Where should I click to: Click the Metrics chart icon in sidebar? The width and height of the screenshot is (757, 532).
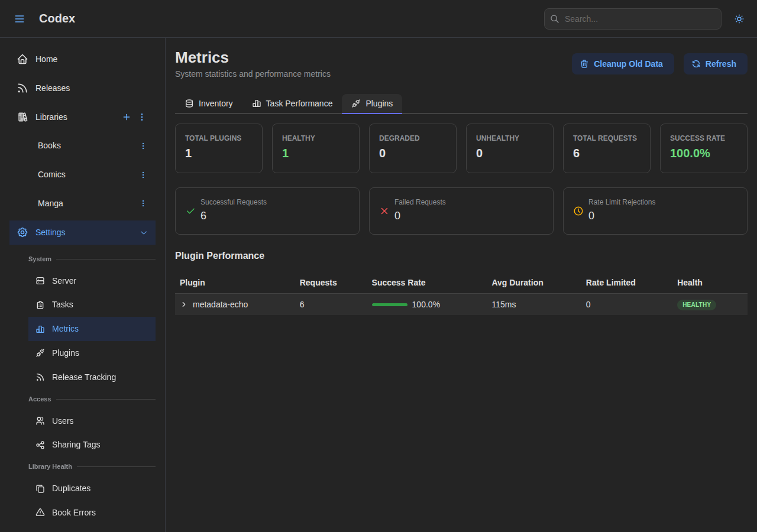(40, 329)
